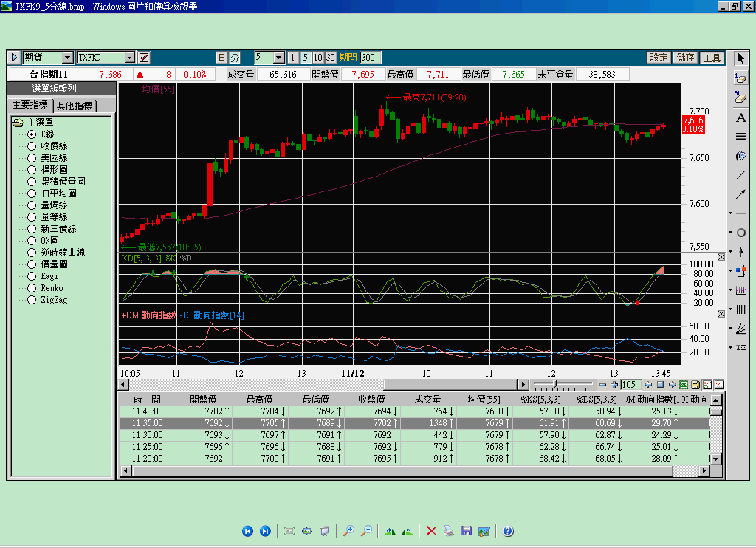
Task: Select the 日 daily period button
Action: coord(221,58)
